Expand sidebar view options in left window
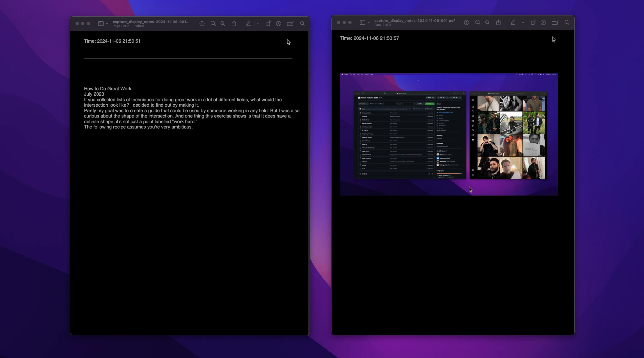The image size is (644, 358). (107, 24)
